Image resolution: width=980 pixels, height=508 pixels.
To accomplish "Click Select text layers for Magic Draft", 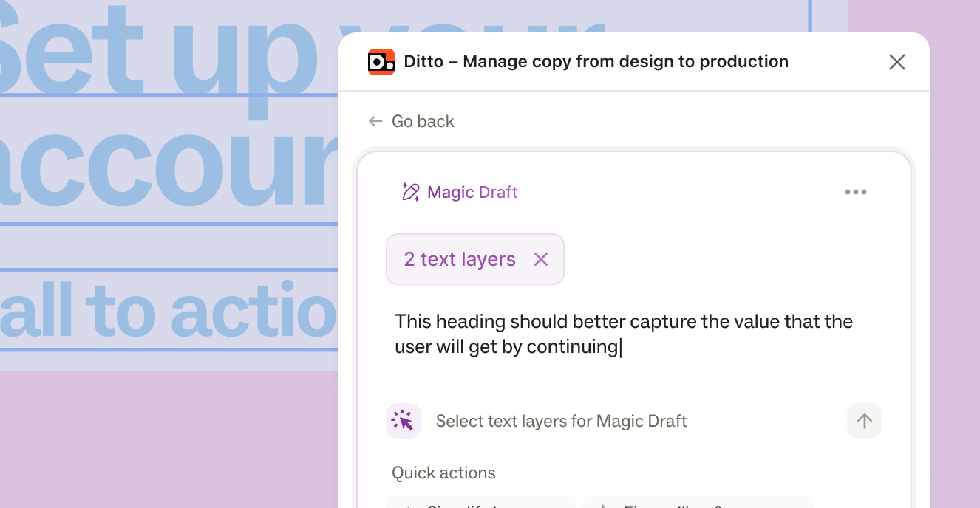I will (x=562, y=421).
